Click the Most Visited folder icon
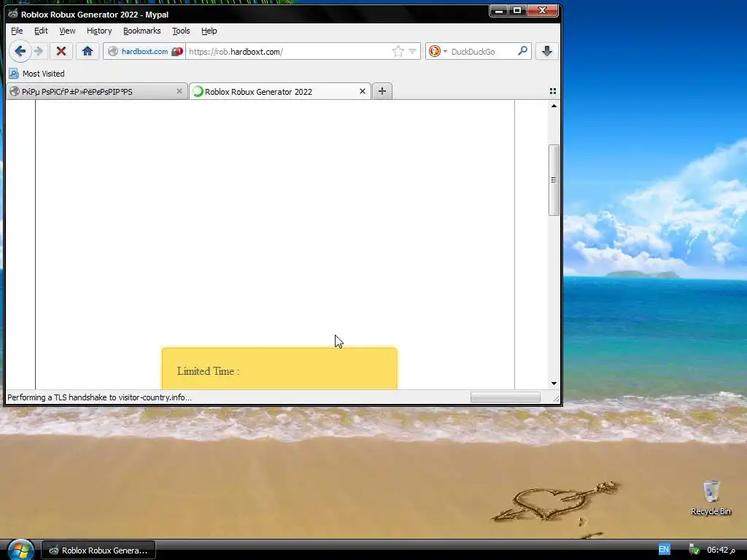Image resolution: width=747 pixels, height=560 pixels. [14, 74]
